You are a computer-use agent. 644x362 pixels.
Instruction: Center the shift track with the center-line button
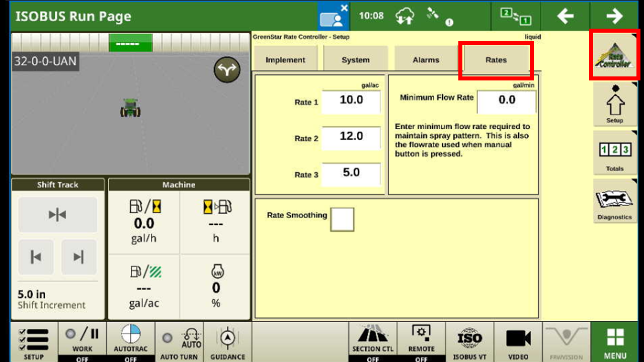57,215
